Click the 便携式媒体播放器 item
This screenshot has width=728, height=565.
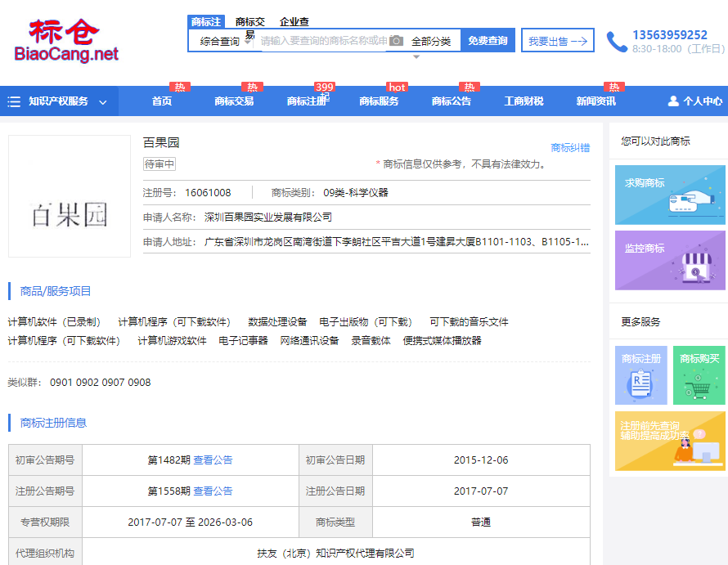tap(442, 341)
